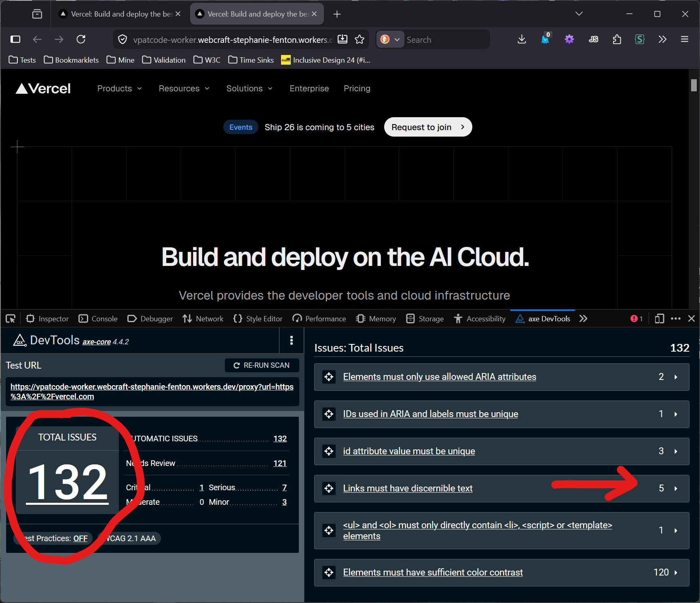Click the Events badge
Screen dimensions: 700x603
[241, 127]
